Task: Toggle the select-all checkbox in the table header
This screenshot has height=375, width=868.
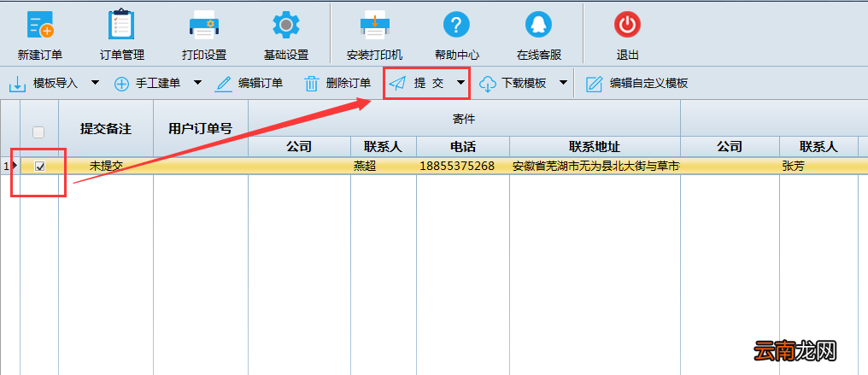Action: pos(38,132)
